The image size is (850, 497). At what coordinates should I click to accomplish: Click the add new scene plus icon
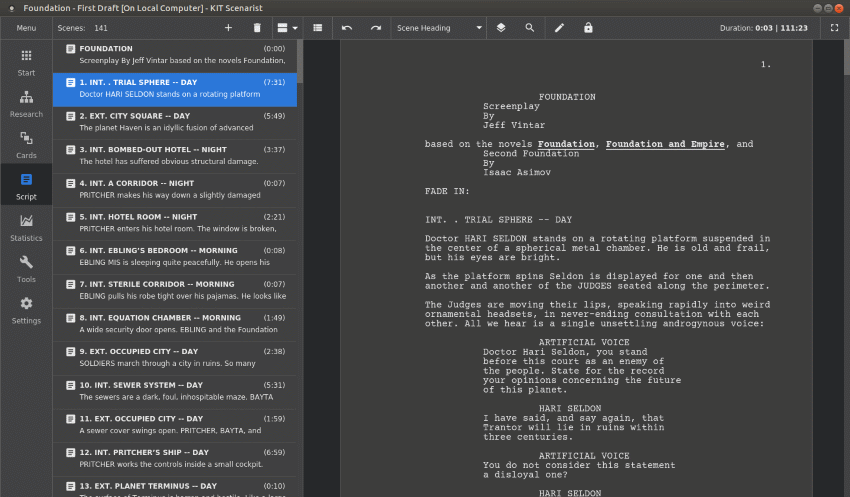coord(228,28)
